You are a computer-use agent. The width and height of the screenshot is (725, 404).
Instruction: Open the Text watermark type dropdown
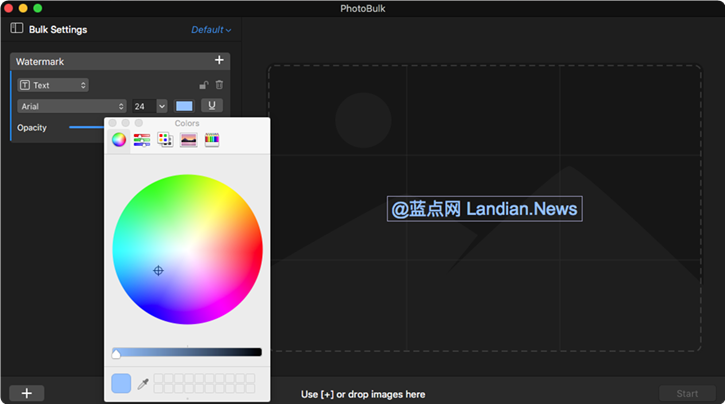(x=53, y=85)
